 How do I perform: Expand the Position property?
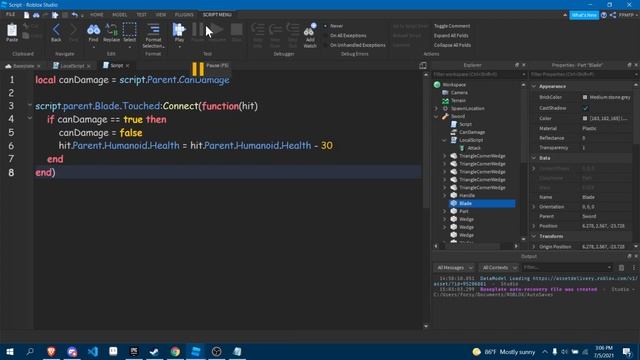pos(534,226)
